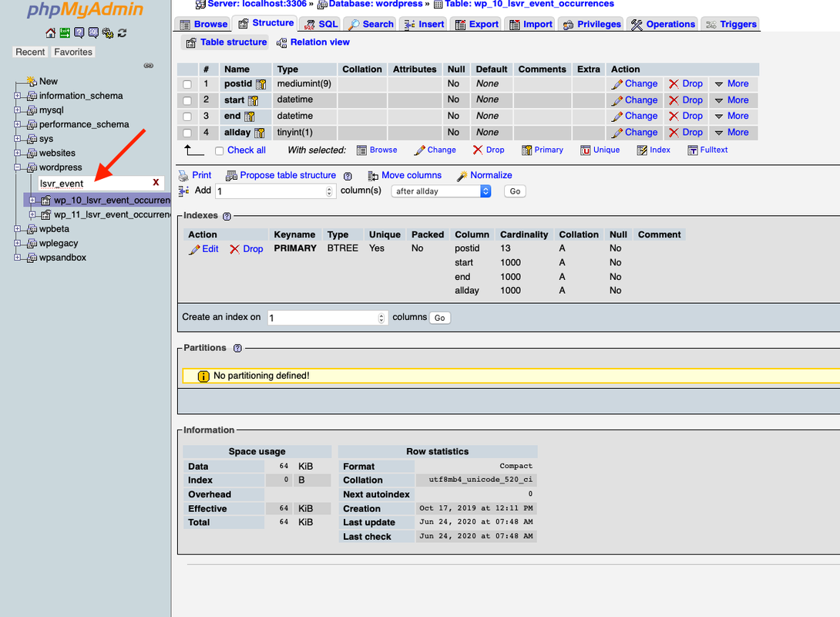
Task: Open More dropdown for end row
Action: pos(732,116)
